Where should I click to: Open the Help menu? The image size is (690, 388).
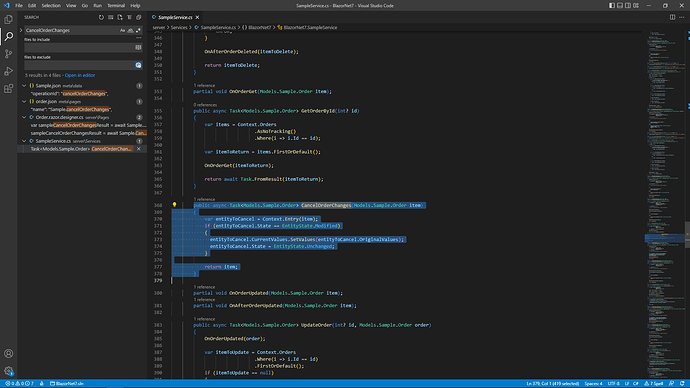click(x=135, y=6)
